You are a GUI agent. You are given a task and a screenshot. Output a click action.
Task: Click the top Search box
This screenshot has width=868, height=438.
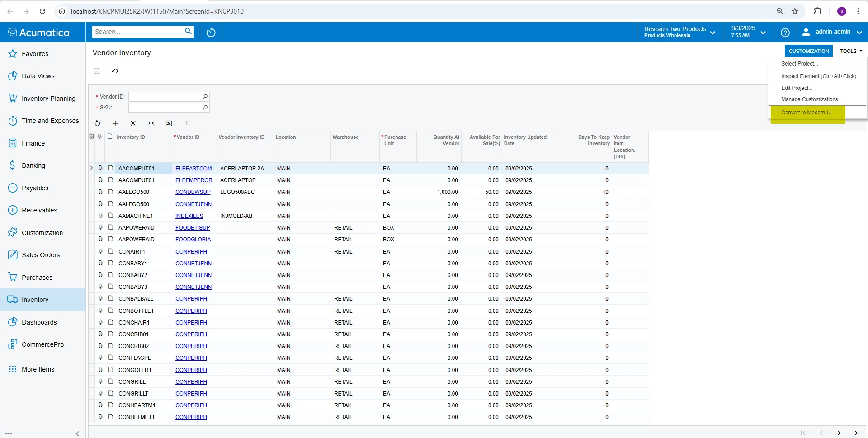138,32
